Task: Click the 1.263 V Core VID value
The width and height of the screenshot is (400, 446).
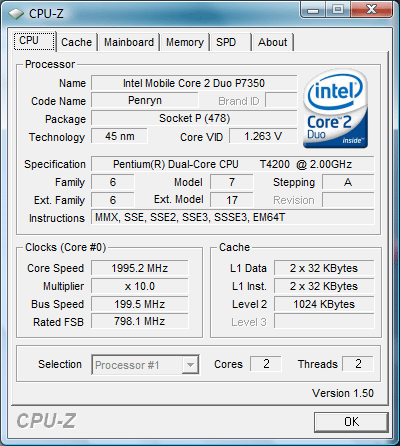Action: point(263,136)
